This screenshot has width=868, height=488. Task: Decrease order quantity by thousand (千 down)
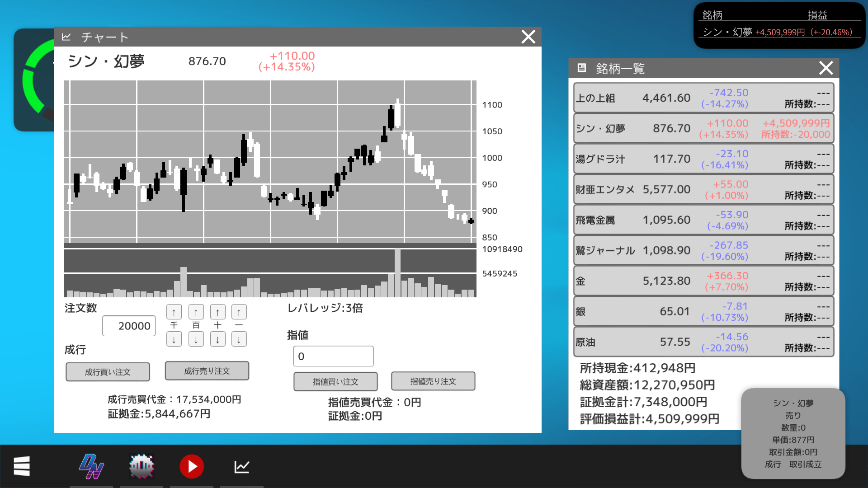[x=174, y=339]
